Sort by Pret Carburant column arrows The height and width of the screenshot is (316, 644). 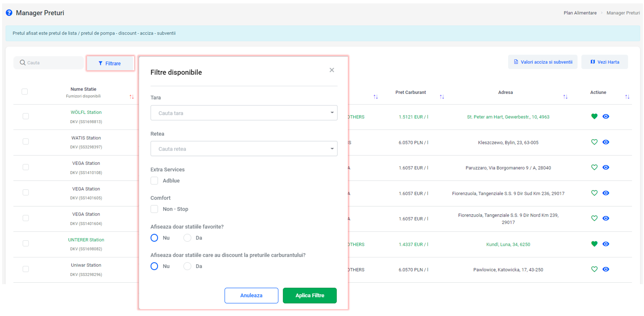coord(442,97)
